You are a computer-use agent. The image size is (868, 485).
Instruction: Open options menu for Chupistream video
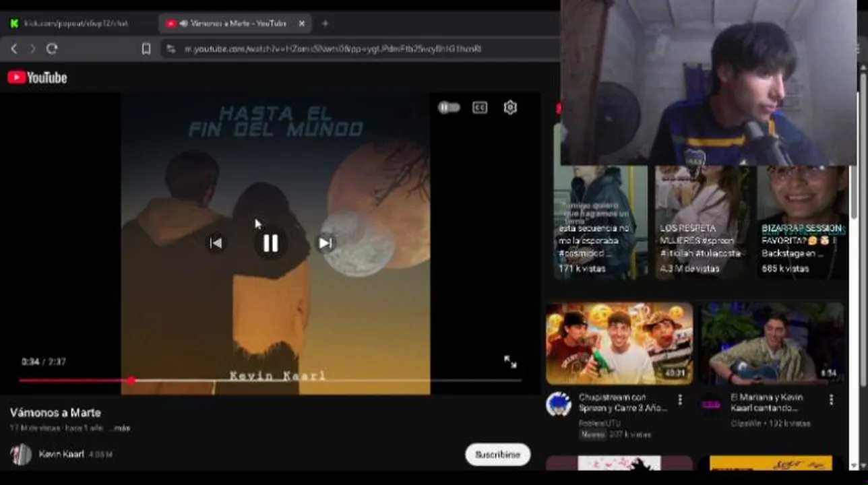680,400
